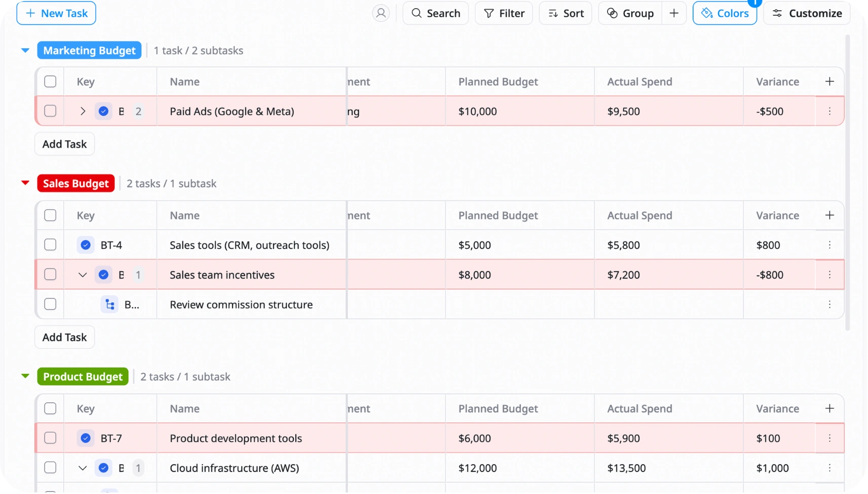
Task: Open the Search tool
Action: tap(436, 13)
